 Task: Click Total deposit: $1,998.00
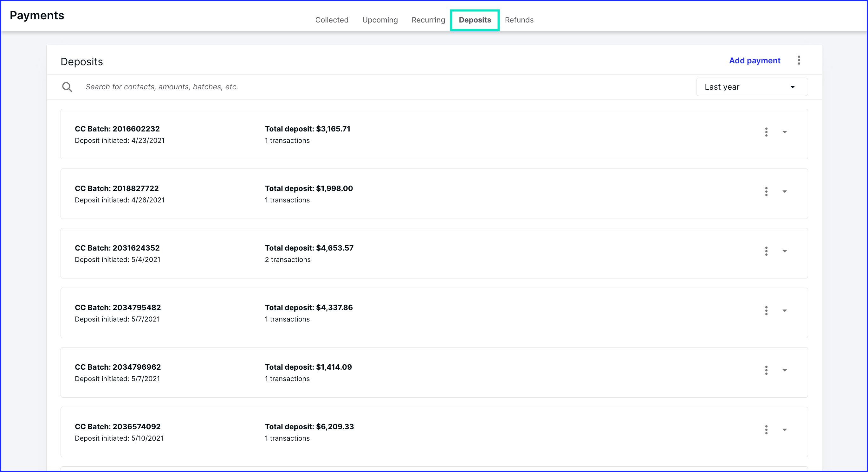(x=309, y=188)
